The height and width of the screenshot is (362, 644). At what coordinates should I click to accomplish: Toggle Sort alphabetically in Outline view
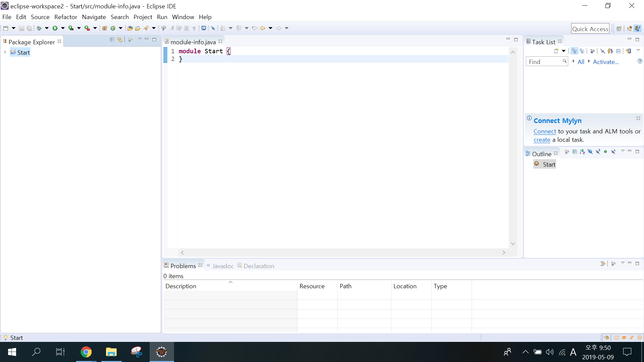click(582, 152)
